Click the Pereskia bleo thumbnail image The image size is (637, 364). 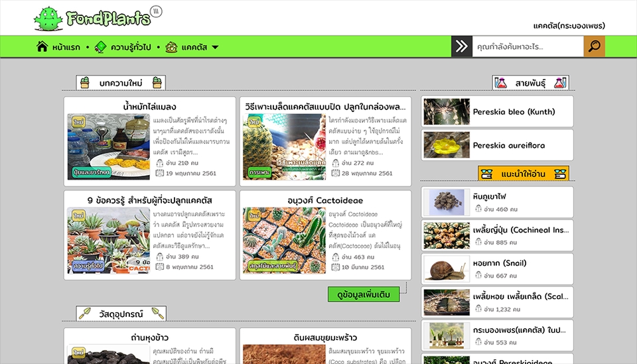pos(447,111)
